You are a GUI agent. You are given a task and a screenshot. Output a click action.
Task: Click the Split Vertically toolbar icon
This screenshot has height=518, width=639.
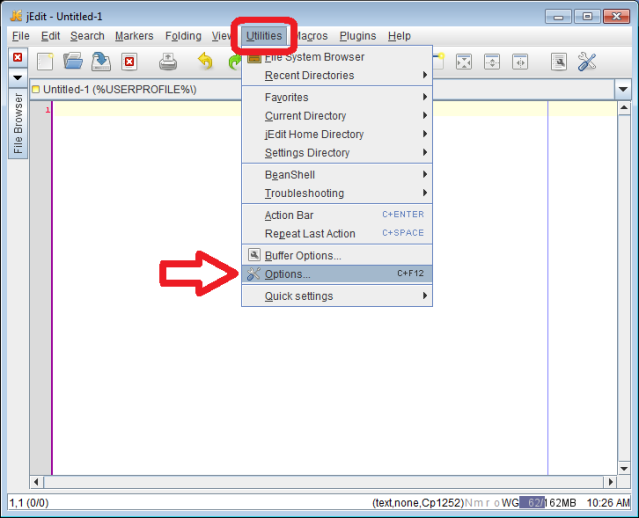click(x=520, y=62)
